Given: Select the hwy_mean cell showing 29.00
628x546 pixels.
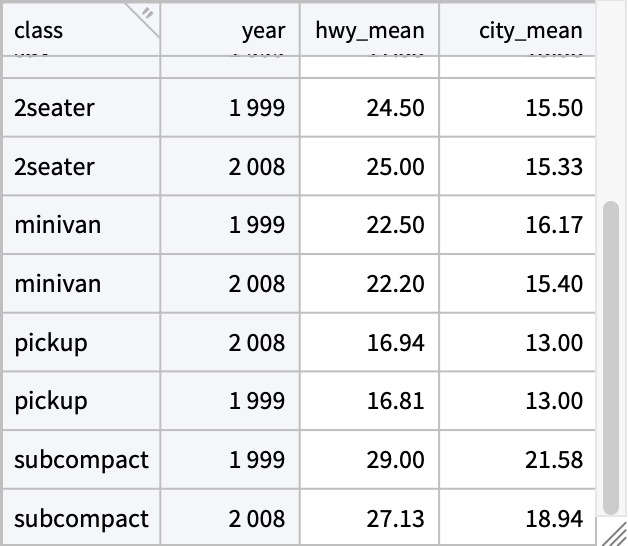Looking at the screenshot, I should [x=395, y=460].
